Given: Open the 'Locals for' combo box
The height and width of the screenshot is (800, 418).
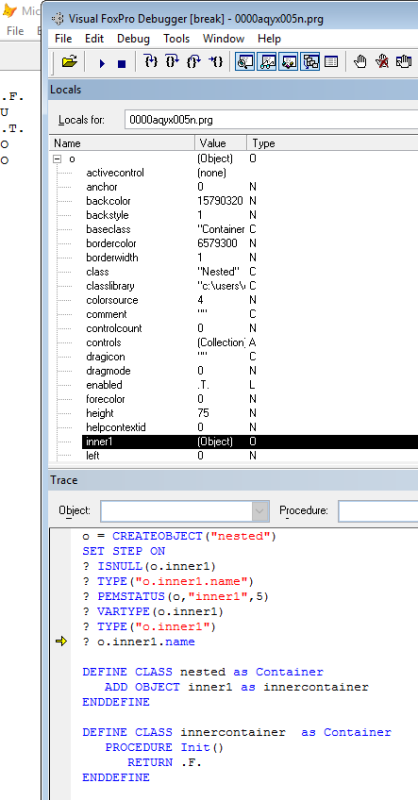Looking at the screenshot, I should coord(271,120).
